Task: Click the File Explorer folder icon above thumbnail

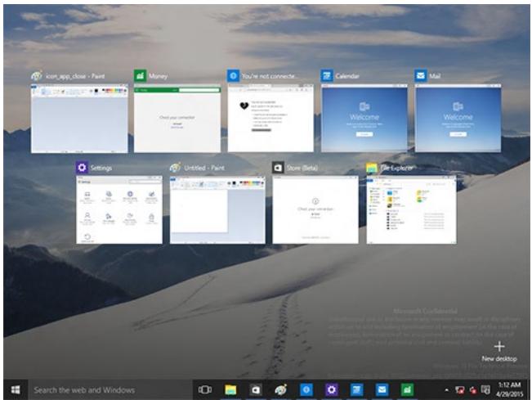Action: 372,168
